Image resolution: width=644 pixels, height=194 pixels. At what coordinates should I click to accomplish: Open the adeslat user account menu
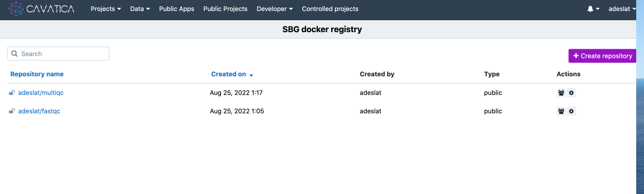point(622,9)
